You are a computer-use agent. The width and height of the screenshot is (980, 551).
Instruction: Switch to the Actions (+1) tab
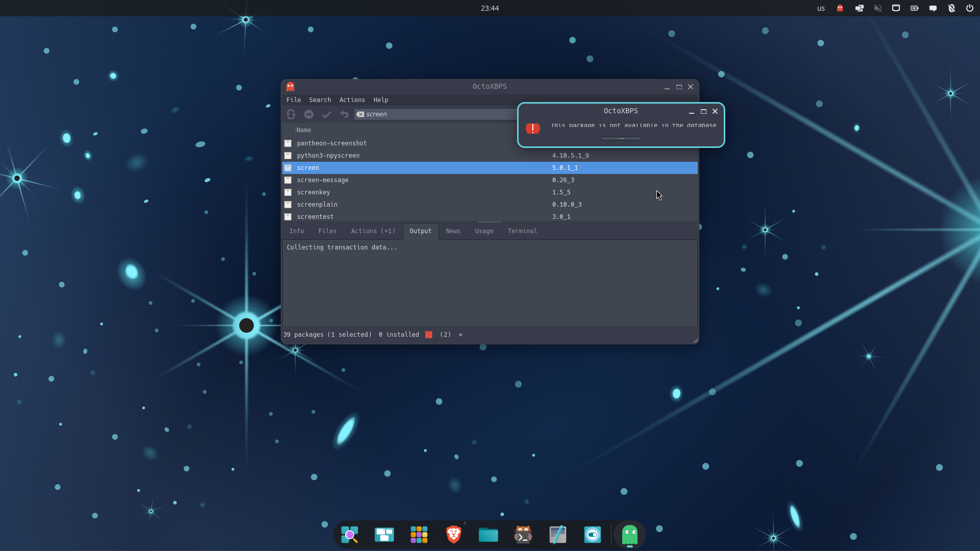point(373,231)
